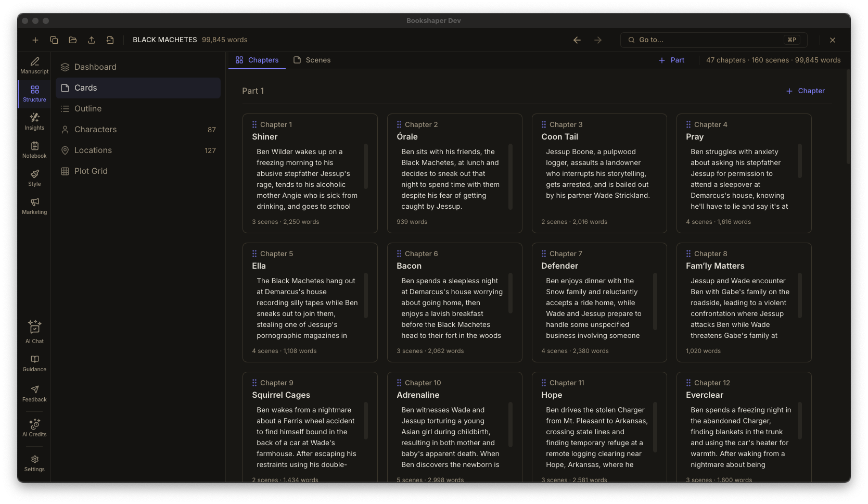This screenshot has width=868, height=504.
Task: Open the Defender chapter card
Action: tap(599, 303)
